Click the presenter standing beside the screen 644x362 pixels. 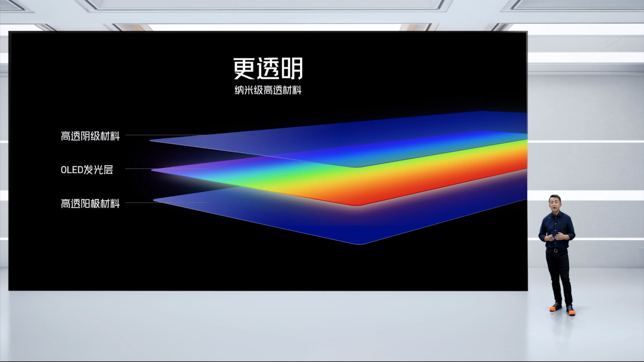click(557, 254)
